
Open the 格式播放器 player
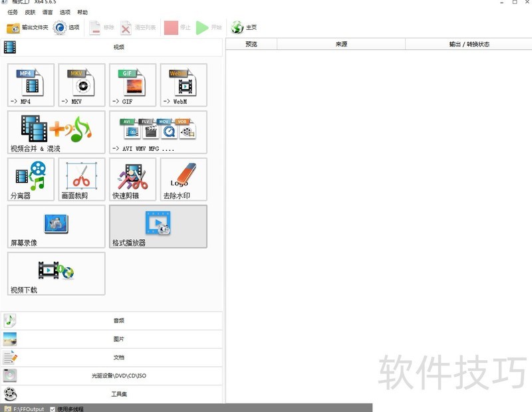pyautogui.click(x=158, y=227)
